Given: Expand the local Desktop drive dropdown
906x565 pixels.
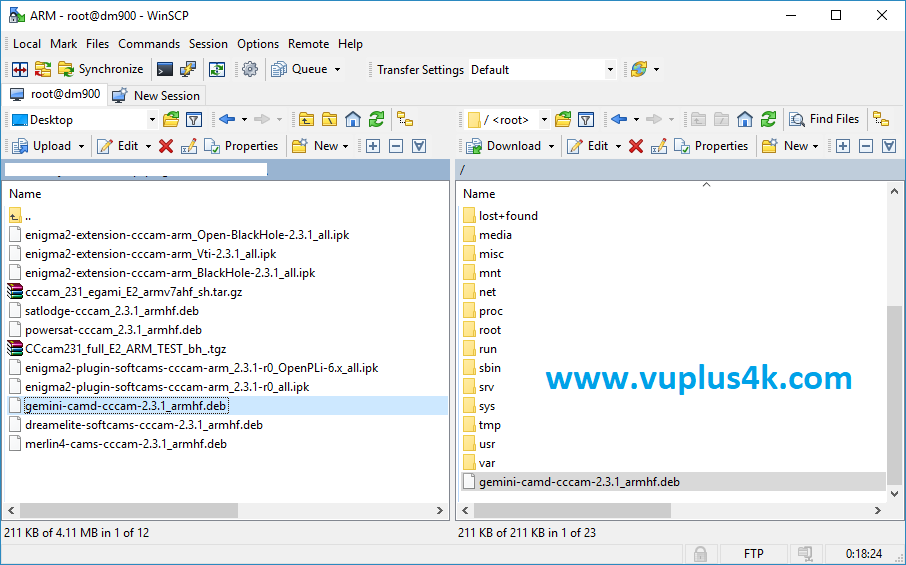Looking at the screenshot, I should (x=152, y=120).
